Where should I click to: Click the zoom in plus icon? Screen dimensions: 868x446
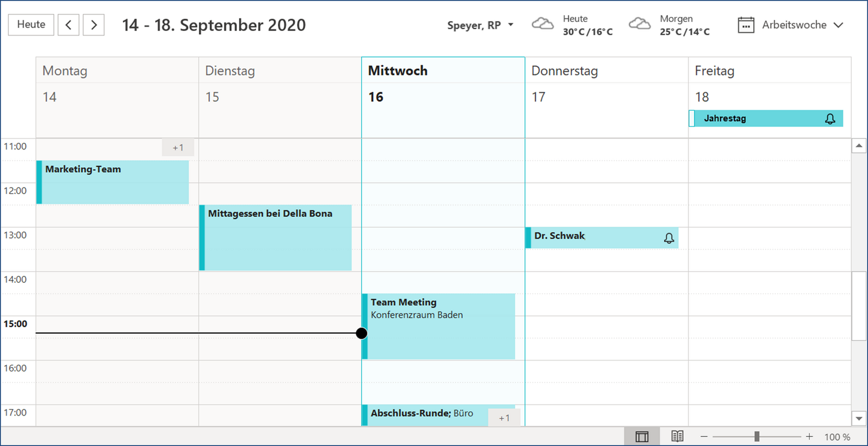(x=809, y=437)
